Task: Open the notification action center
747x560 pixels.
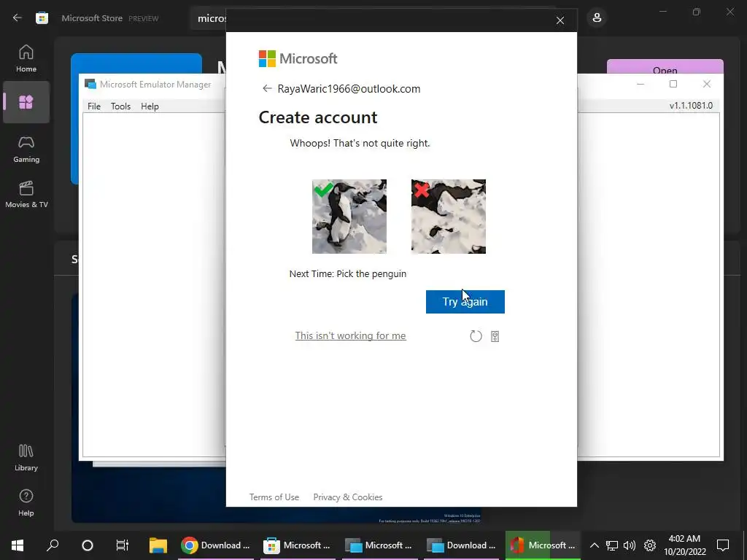Action: pos(723,545)
